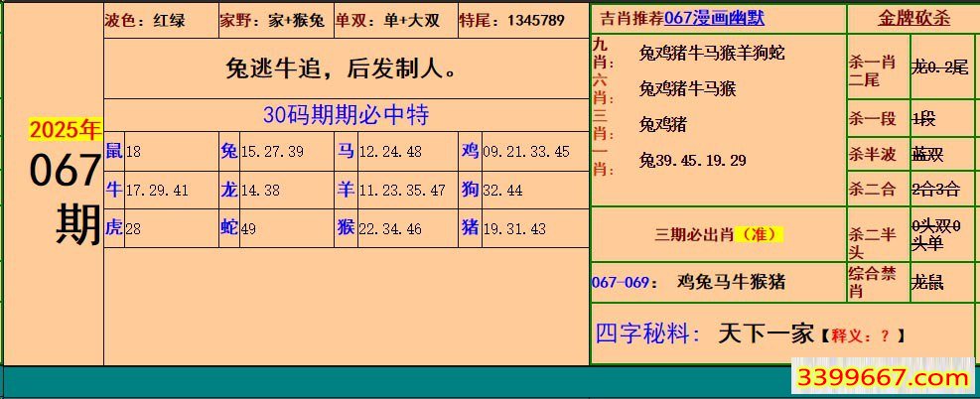Click the 羊 11.23.35.47 number cell

click(392, 190)
